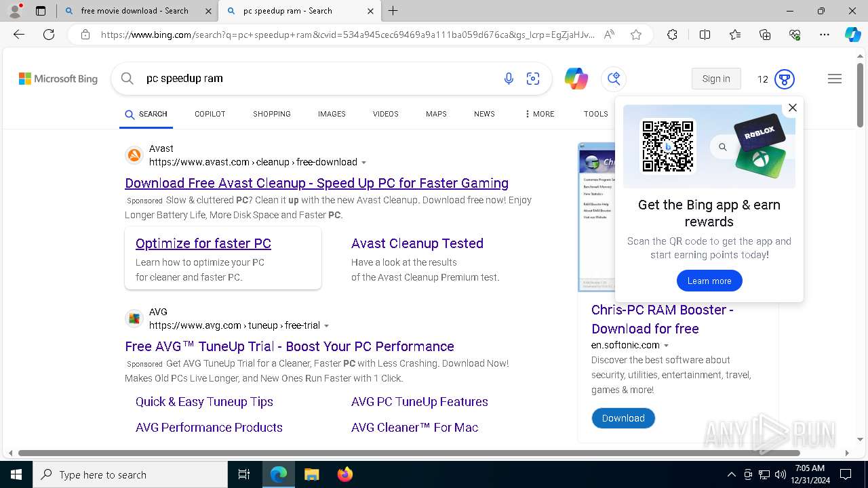This screenshot has height=488, width=868.
Task: Search by voice microphone icon
Action: pos(509,79)
